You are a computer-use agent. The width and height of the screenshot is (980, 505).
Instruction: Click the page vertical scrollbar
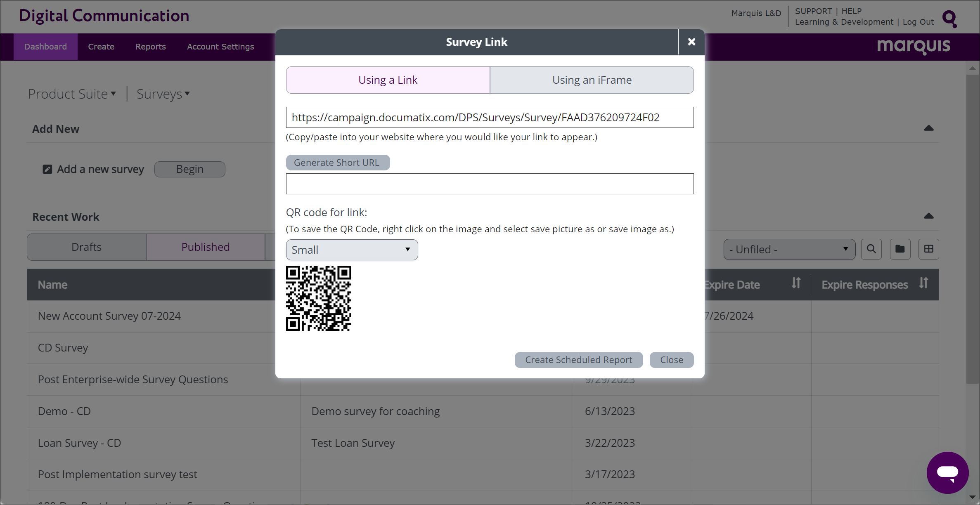click(x=973, y=229)
